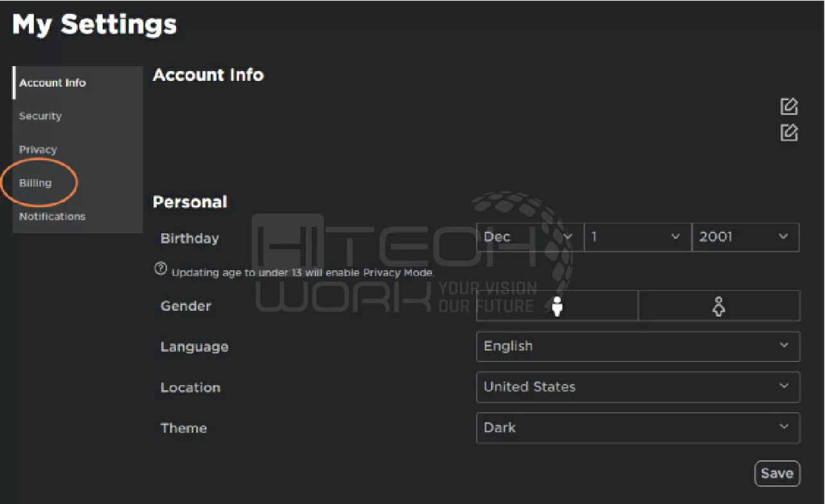Open the birthday day dropdown
Viewport: 825px width, 504px height.
(637, 237)
